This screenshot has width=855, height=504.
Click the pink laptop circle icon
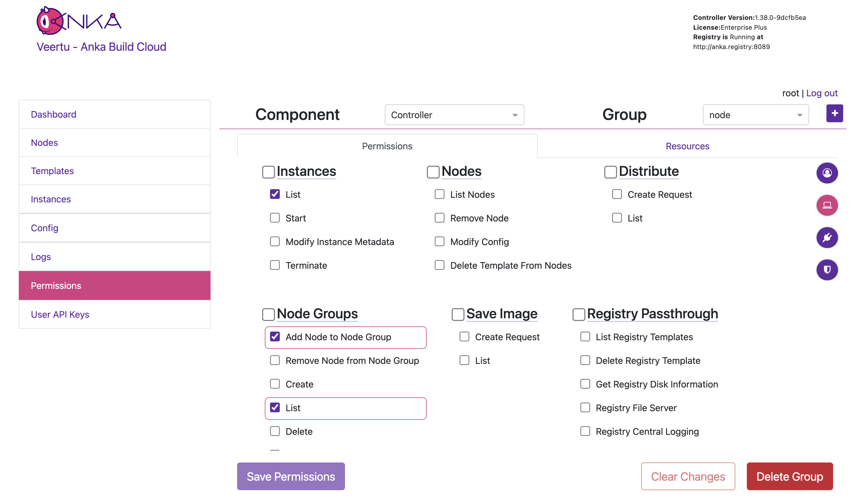coord(826,206)
